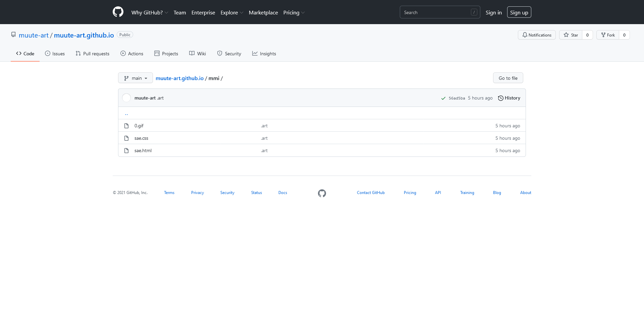Open the Status footer link
Screen dimensions: 644x320
pos(257,193)
